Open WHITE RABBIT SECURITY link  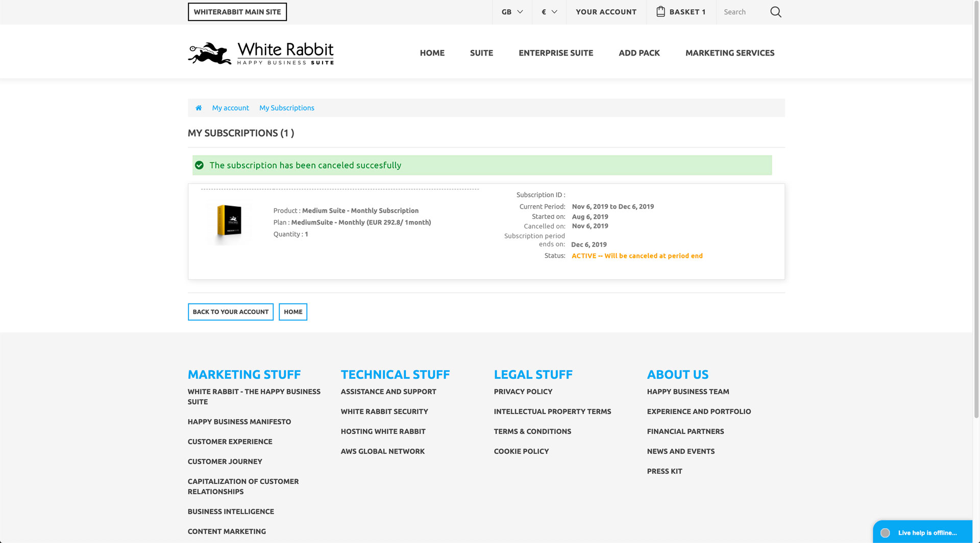point(384,411)
